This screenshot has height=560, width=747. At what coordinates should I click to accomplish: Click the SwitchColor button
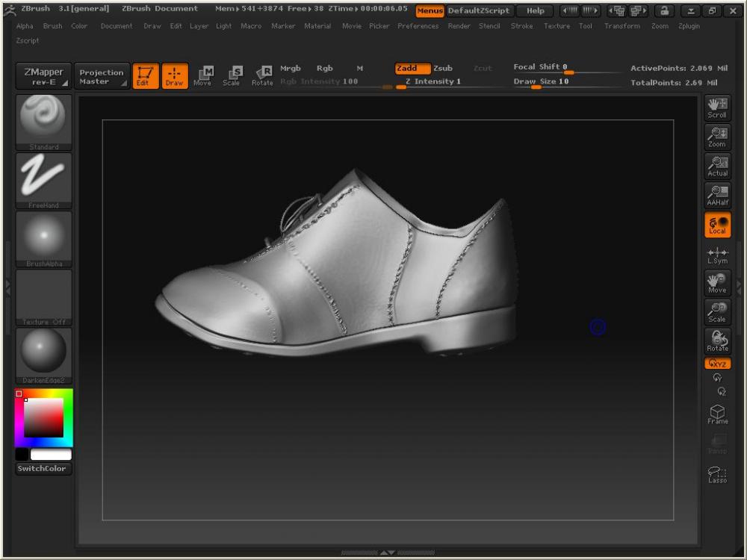click(x=43, y=469)
